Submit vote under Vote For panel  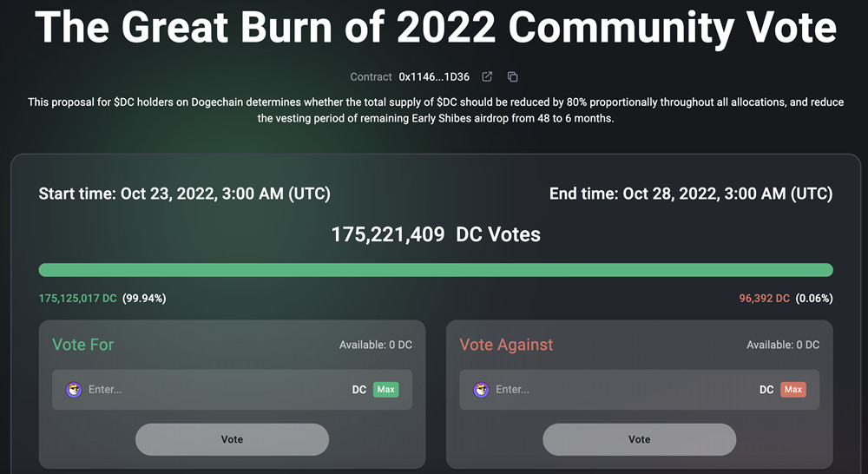coord(232,439)
